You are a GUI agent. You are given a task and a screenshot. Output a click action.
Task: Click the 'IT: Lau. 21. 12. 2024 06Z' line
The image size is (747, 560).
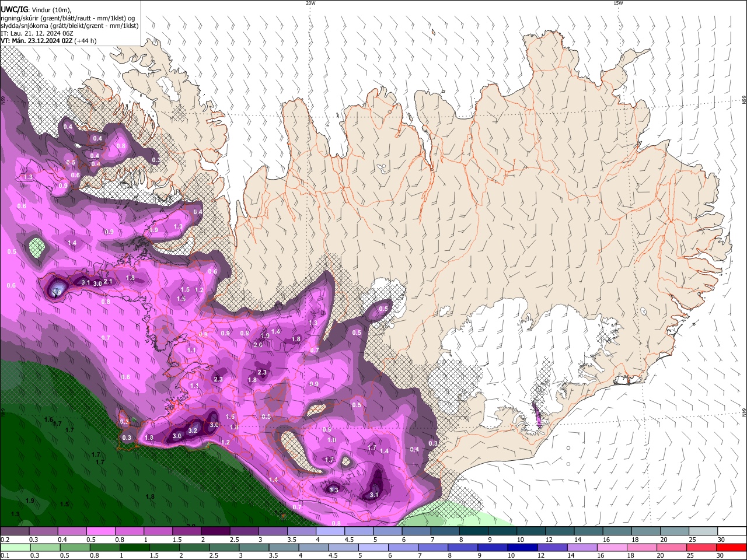[x=37, y=33]
